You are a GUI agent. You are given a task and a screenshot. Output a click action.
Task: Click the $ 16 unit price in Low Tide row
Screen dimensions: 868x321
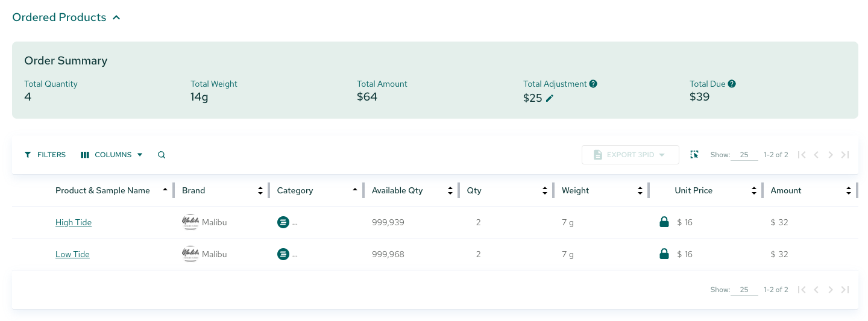pos(685,254)
